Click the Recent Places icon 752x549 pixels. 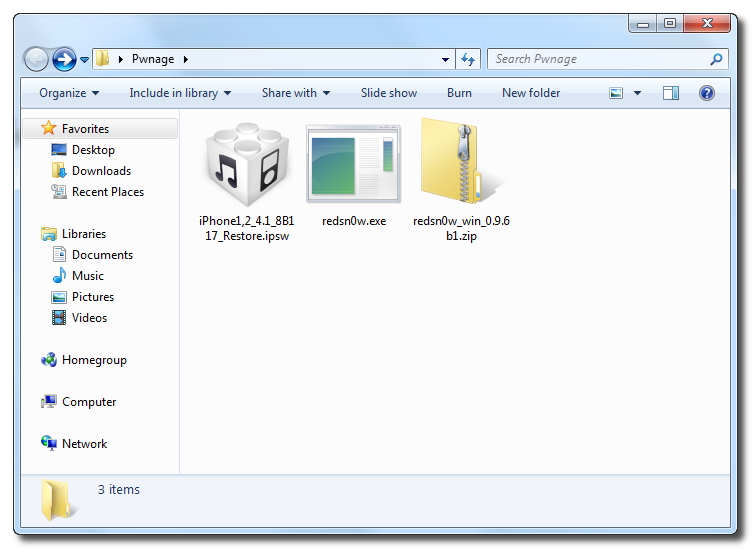pyautogui.click(x=59, y=191)
